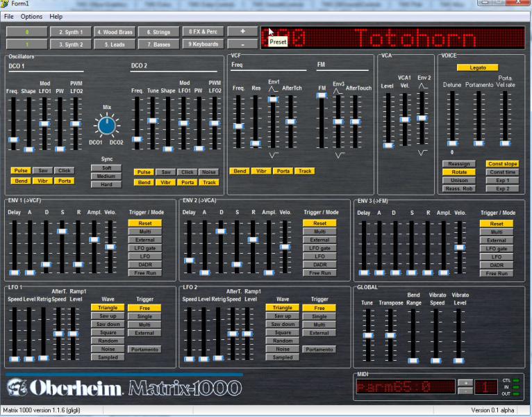Toggle DCO 2 Track button
The image size is (532, 417).
(x=209, y=182)
